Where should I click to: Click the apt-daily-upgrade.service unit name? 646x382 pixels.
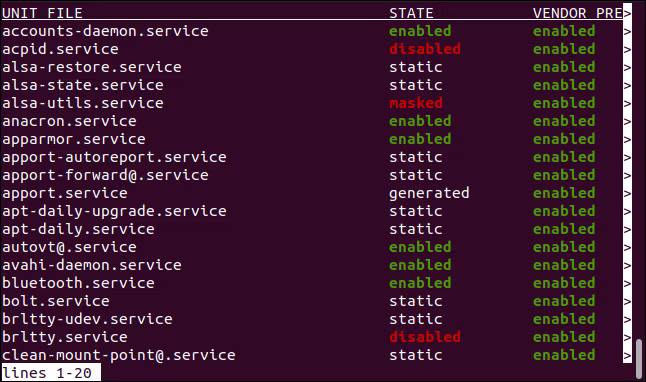(x=114, y=211)
